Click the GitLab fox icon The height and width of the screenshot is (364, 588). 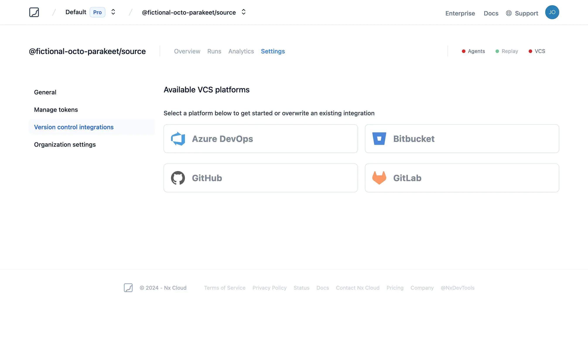[379, 178]
